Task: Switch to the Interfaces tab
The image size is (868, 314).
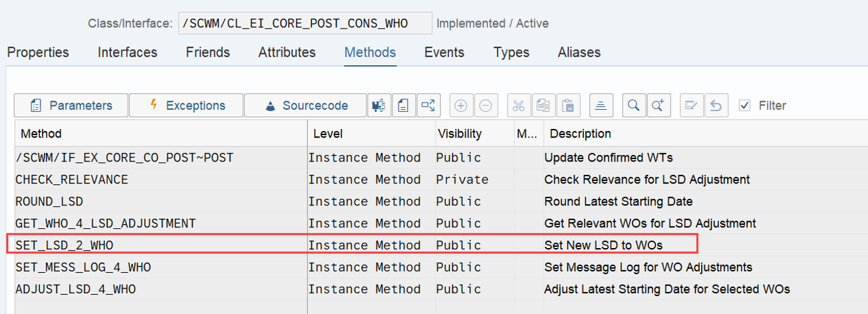Action: tap(128, 52)
